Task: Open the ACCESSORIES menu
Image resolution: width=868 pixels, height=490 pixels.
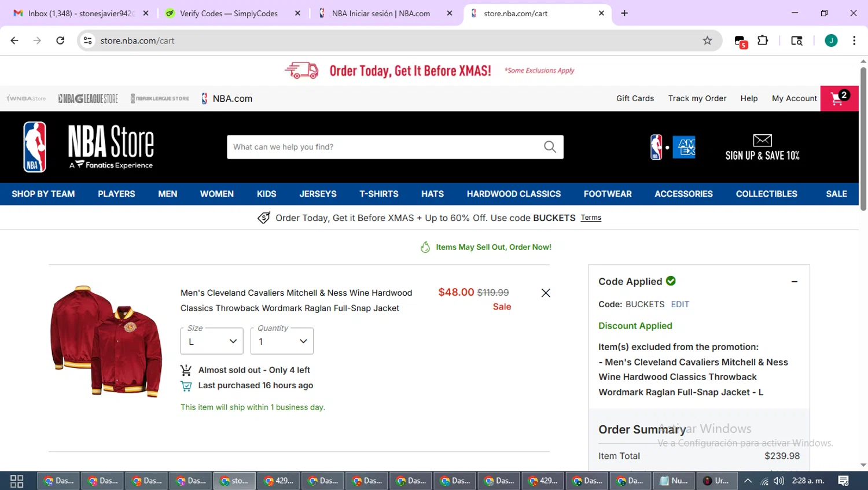Action: pos(683,194)
